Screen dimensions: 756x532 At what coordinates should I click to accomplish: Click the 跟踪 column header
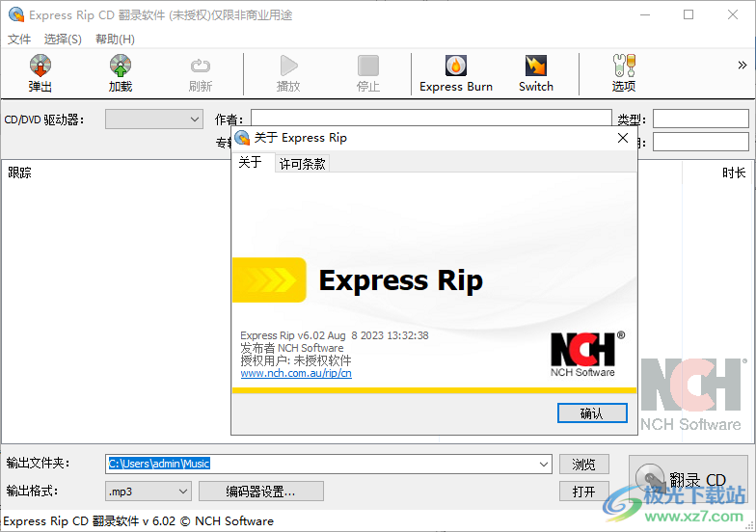(x=19, y=173)
